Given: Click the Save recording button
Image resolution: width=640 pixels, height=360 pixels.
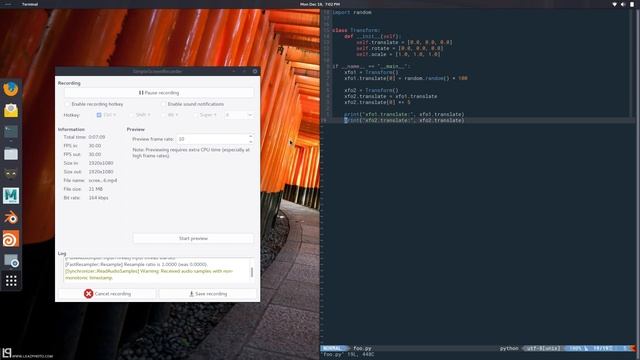Looking at the screenshot, I should point(208,293).
